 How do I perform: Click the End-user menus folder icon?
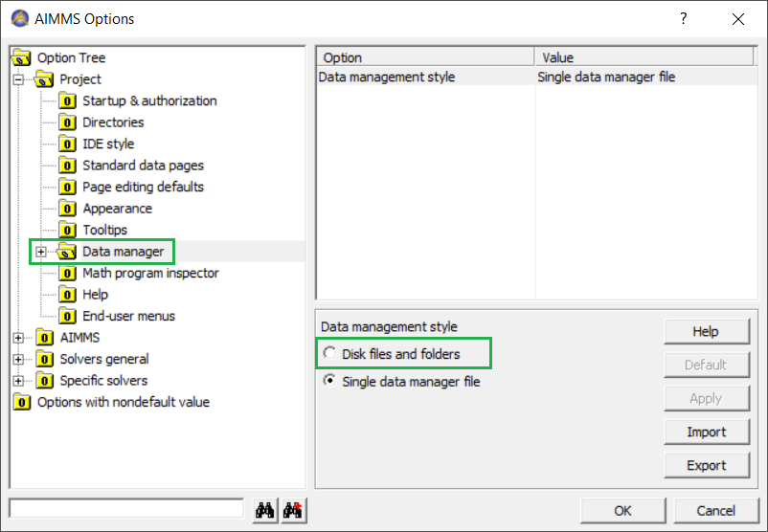(67, 316)
